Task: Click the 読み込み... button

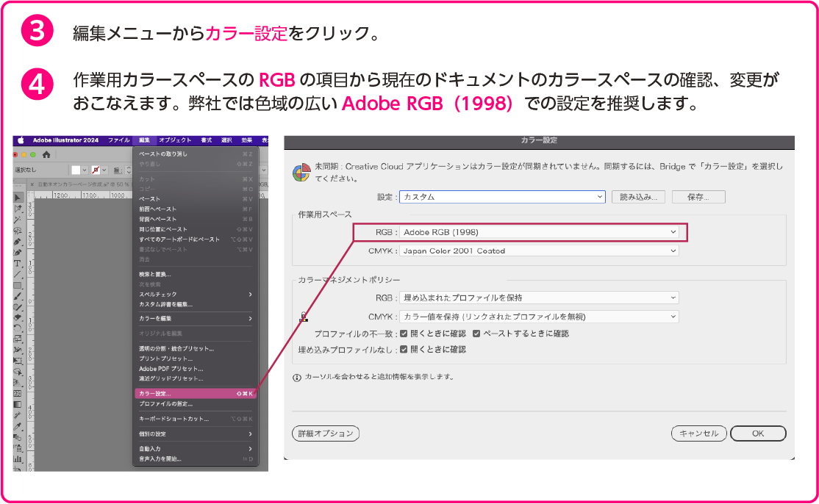Action: tap(638, 197)
